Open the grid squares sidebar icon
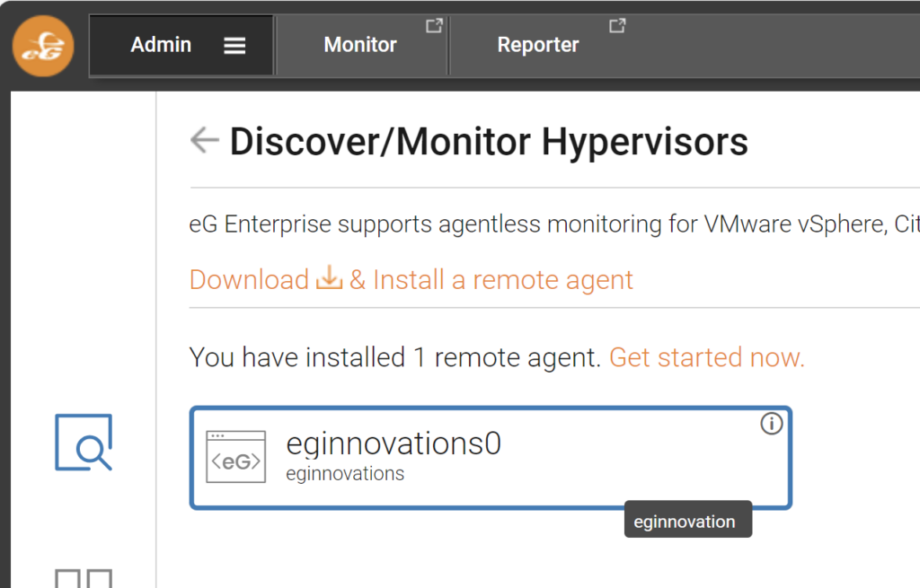 click(84, 578)
